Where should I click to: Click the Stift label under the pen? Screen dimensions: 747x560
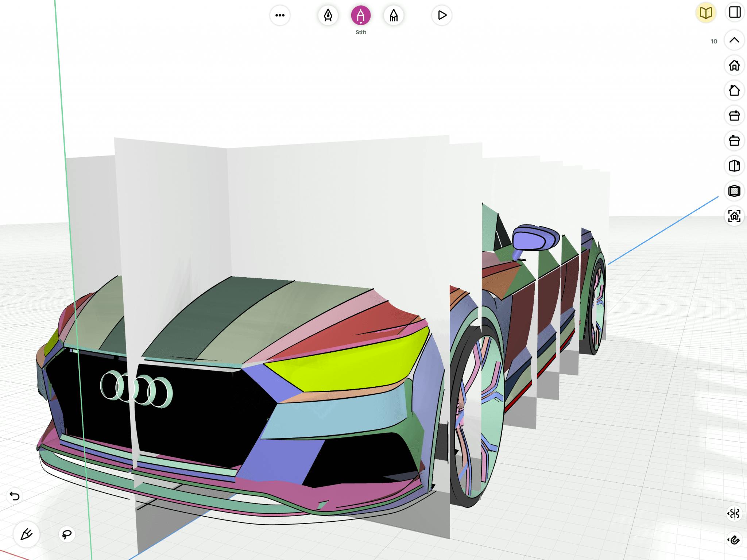point(361,32)
